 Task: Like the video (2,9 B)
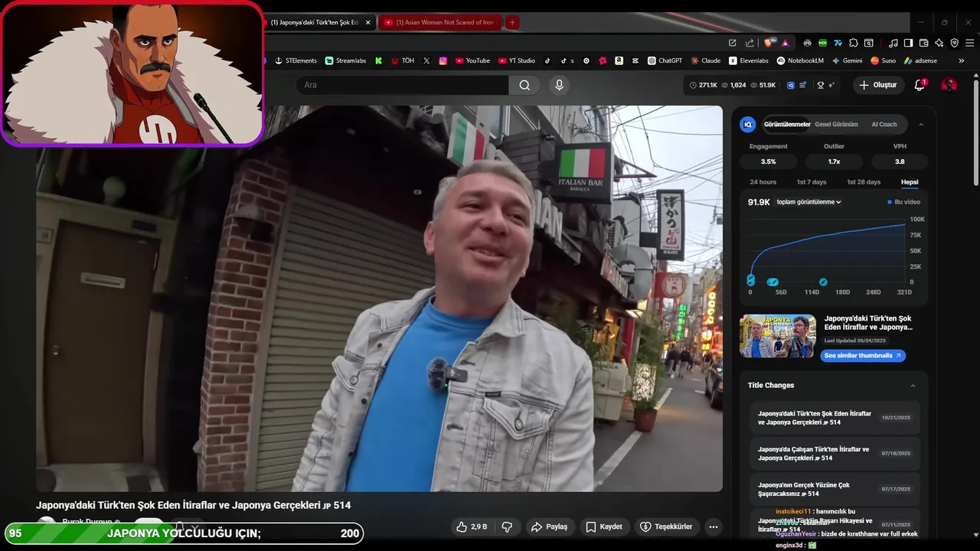tap(472, 527)
